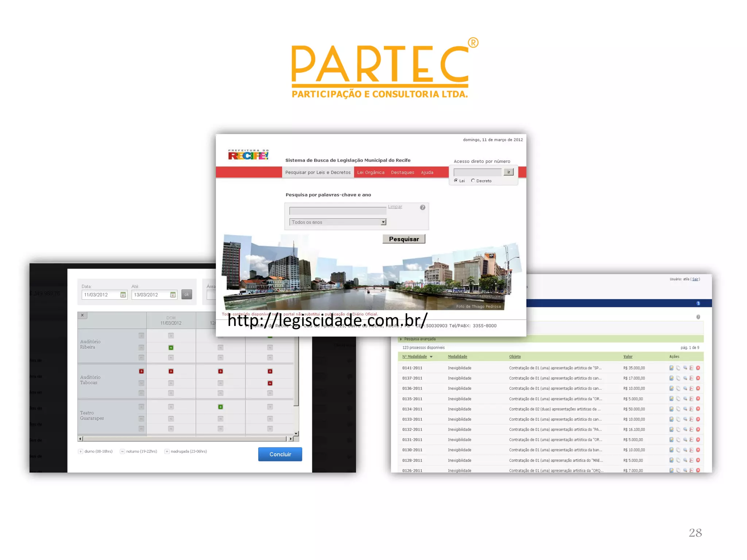
Task: Click the Pesquisar button
Action: tap(404, 239)
